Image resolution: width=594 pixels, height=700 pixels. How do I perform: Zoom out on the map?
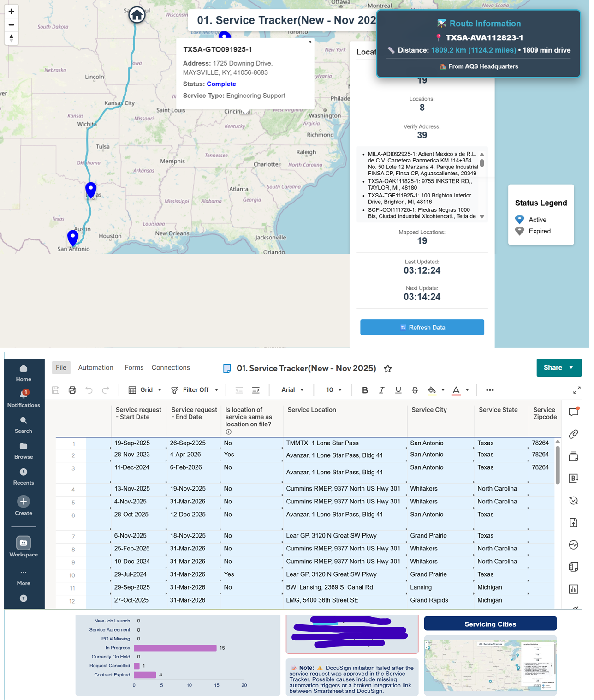pyautogui.click(x=11, y=25)
